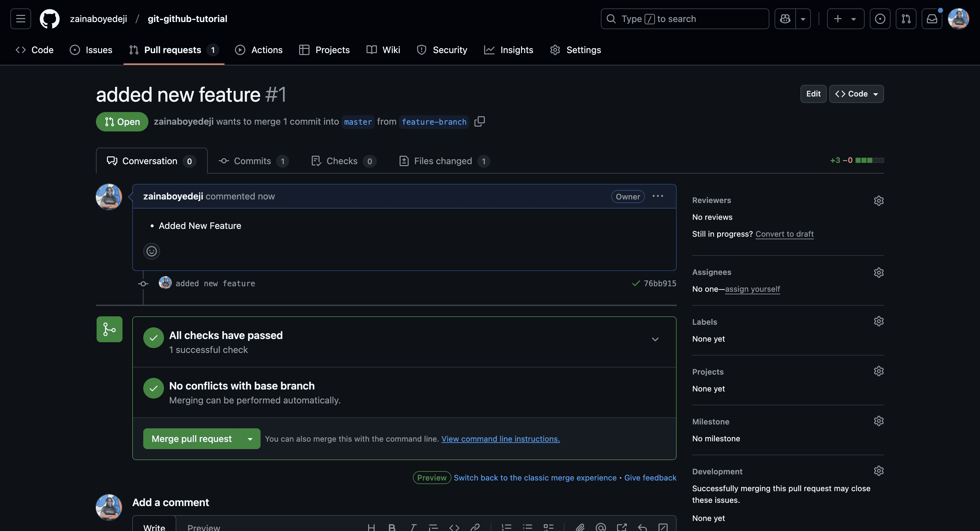Open merge method dropdown arrow
Viewport: 980px width, 531px height.
tap(250, 439)
